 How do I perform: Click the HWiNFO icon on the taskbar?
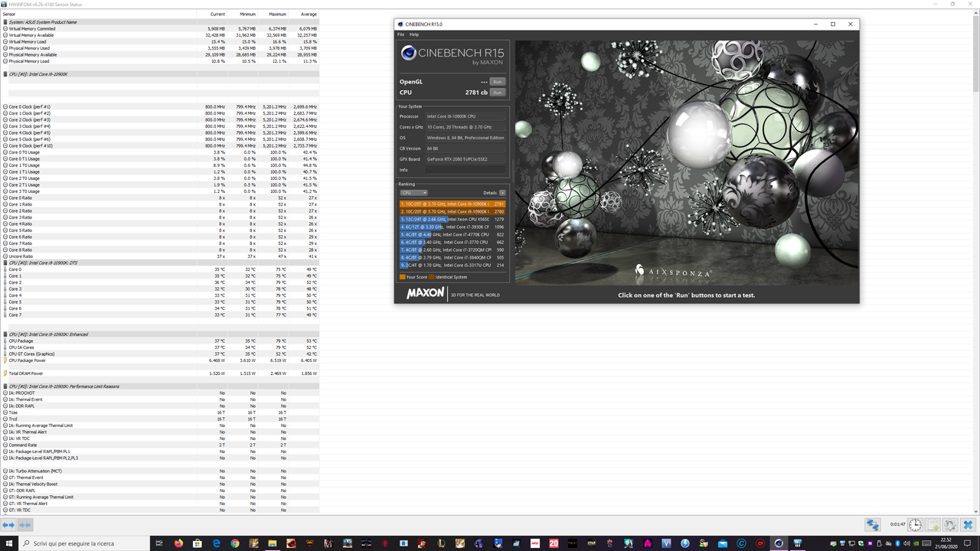(797, 543)
